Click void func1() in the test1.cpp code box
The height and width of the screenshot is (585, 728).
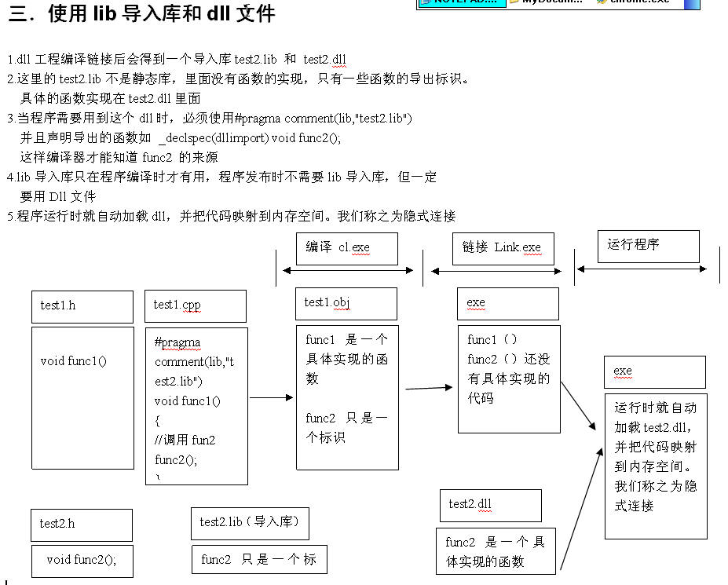(187, 400)
